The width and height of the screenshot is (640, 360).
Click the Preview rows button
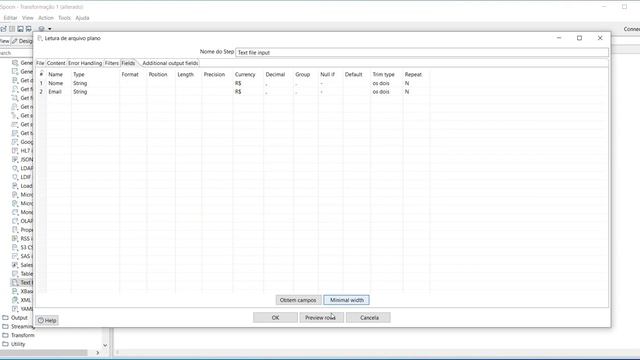pyautogui.click(x=321, y=318)
